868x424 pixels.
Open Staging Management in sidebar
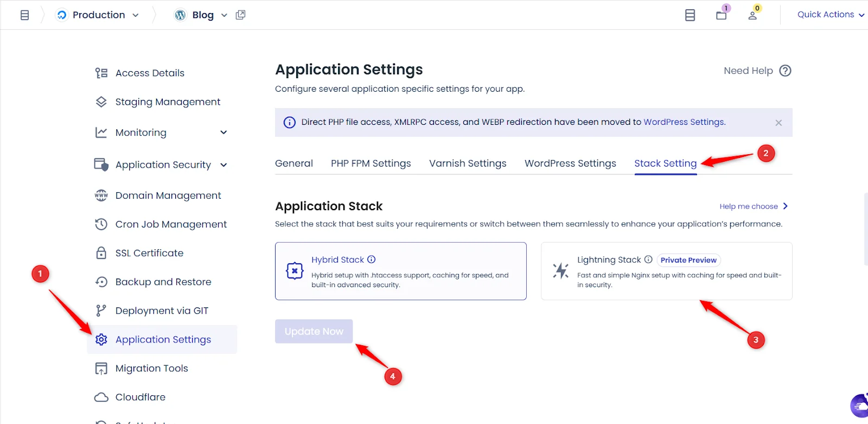168,102
